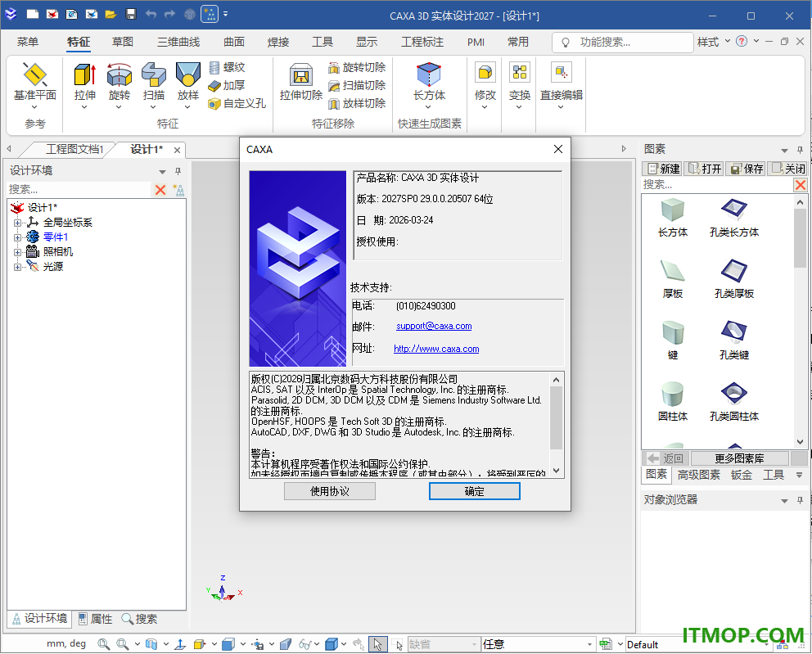Image resolution: width=812 pixels, height=654 pixels.
Task: Click the open folder icon in title bar
Action: point(111,15)
